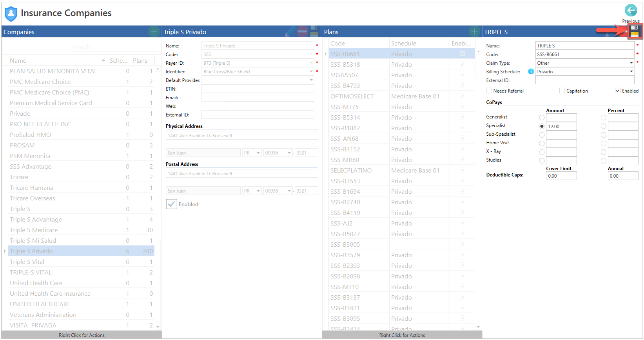Edit Triple S Privado with pencil icon
Image resolution: width=644 pixels, height=340 pixels.
point(290,32)
